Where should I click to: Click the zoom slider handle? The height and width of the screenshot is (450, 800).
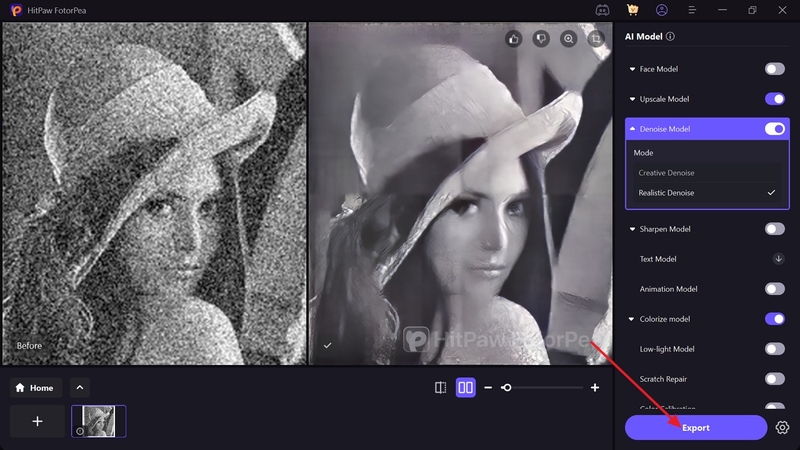(x=506, y=388)
